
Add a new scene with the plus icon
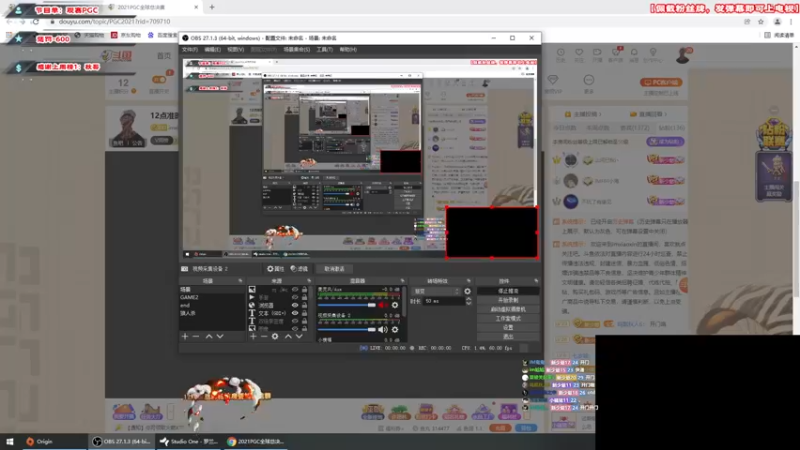click(185, 336)
